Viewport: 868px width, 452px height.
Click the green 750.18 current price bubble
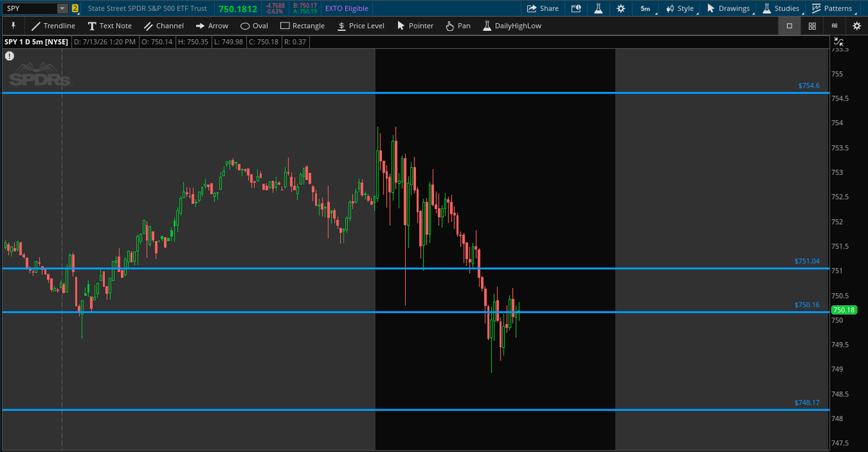coord(844,310)
